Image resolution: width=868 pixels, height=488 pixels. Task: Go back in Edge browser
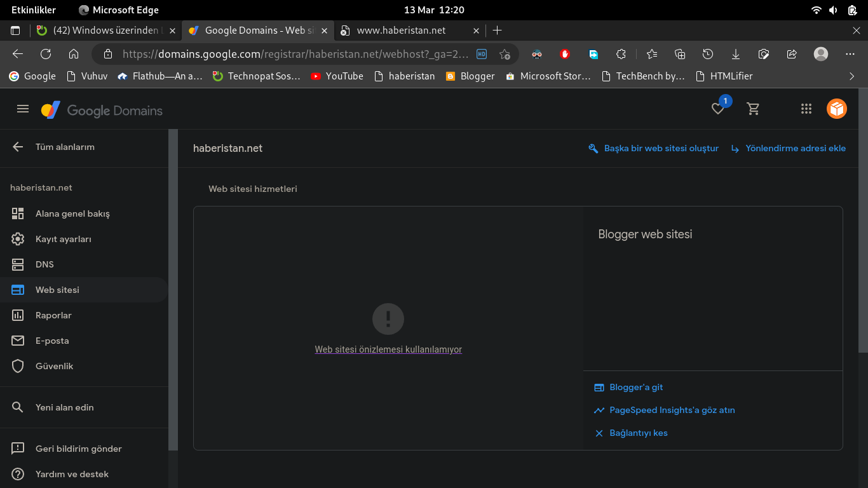click(18, 54)
